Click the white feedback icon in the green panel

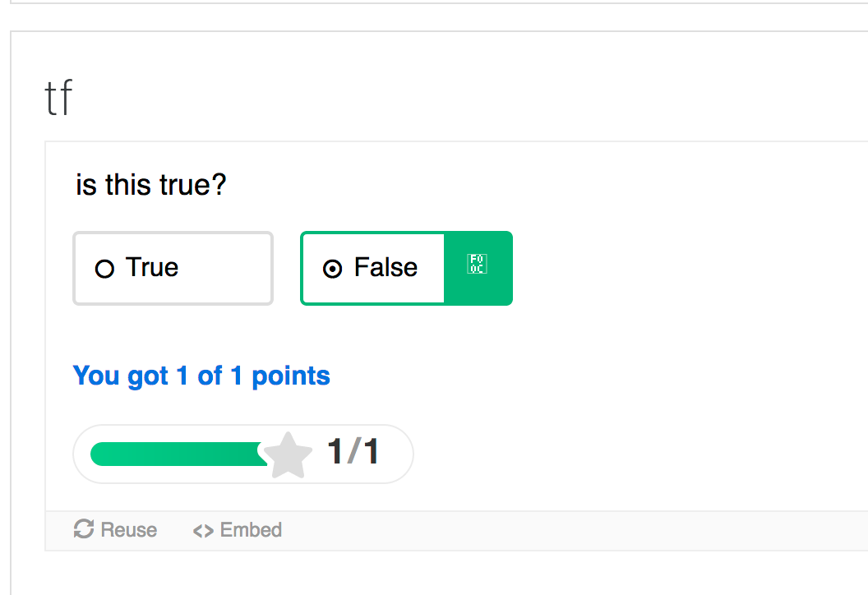coord(477,264)
